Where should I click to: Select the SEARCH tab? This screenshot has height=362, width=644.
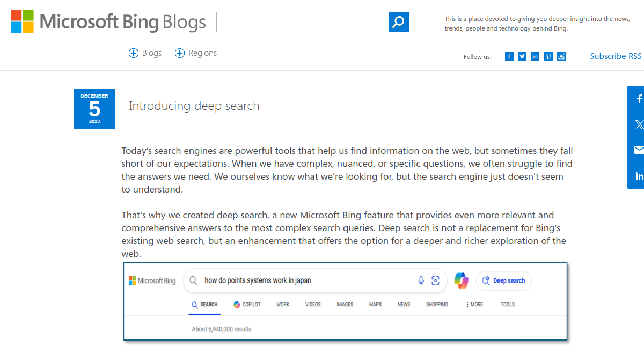coord(204,305)
